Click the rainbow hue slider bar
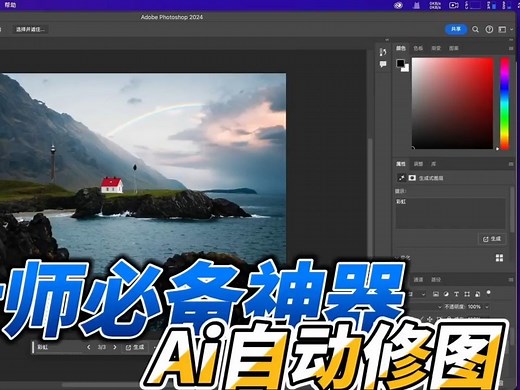 [505, 103]
